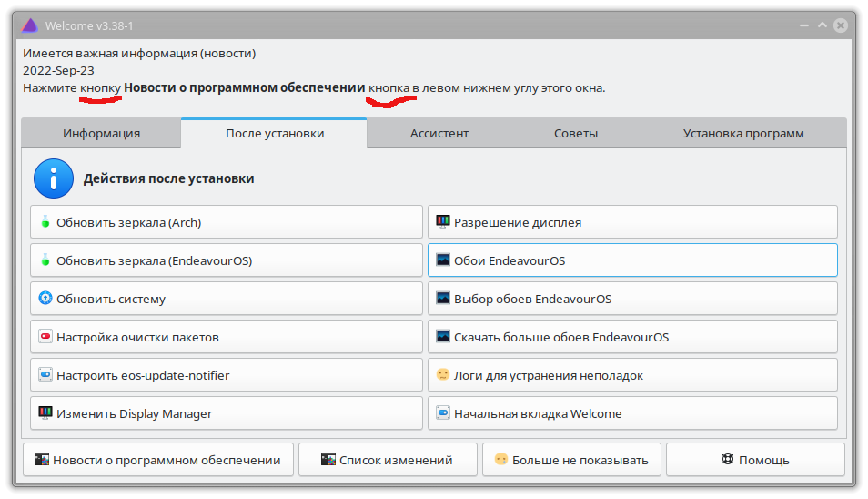Click the red icon beside Настройка очистки пакетов
This screenshot has height=499, width=868.
click(45, 336)
